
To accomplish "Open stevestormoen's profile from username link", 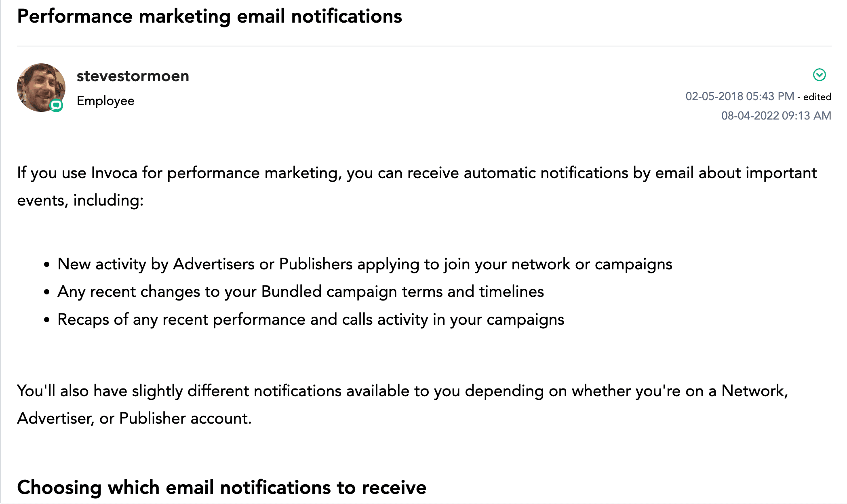I will point(133,76).
